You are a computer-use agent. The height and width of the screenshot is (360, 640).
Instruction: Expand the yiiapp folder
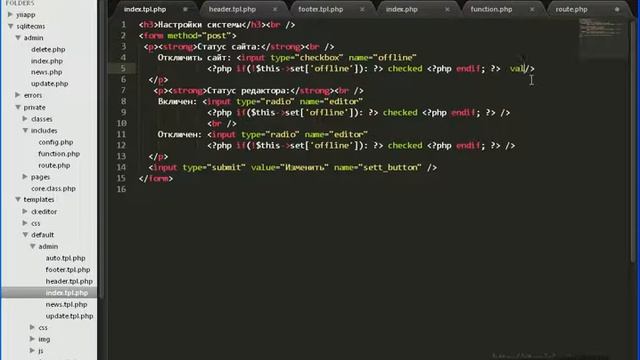pyautogui.click(x=10, y=15)
